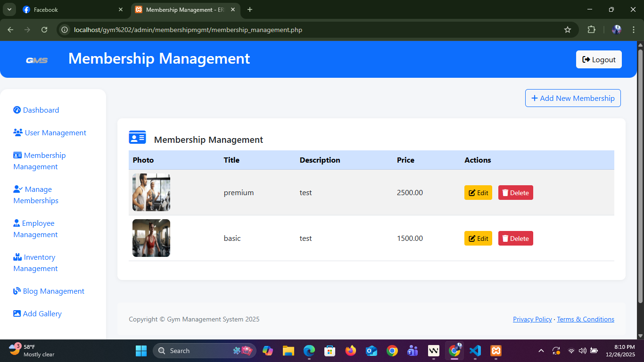Viewport: 644px width, 362px height.
Task: Click the Price value 2500.00
Action: tap(410, 192)
